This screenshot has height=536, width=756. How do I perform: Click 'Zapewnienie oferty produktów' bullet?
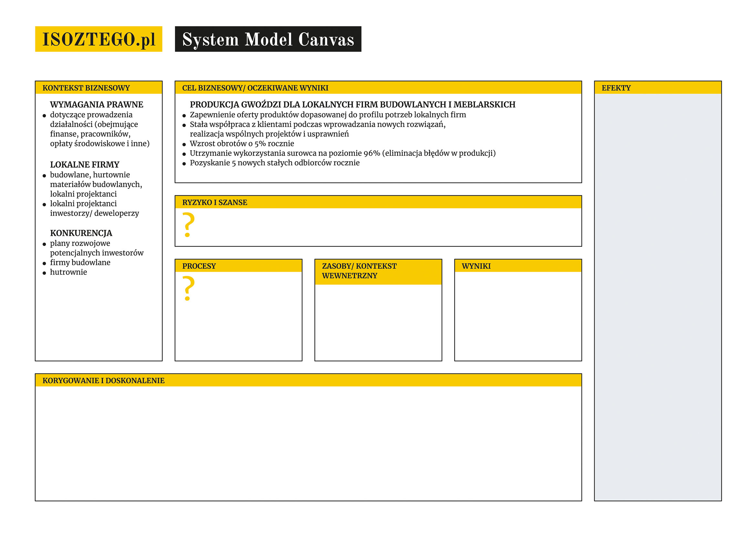[327, 115]
